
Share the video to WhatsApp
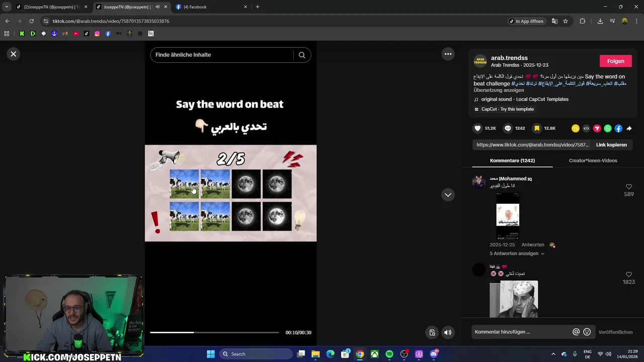pyautogui.click(x=608, y=128)
